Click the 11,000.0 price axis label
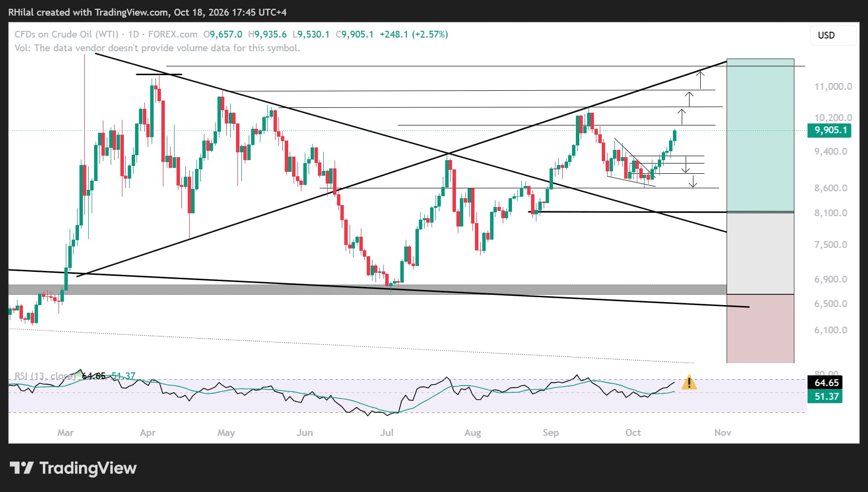This screenshot has height=492, width=868. click(x=833, y=86)
